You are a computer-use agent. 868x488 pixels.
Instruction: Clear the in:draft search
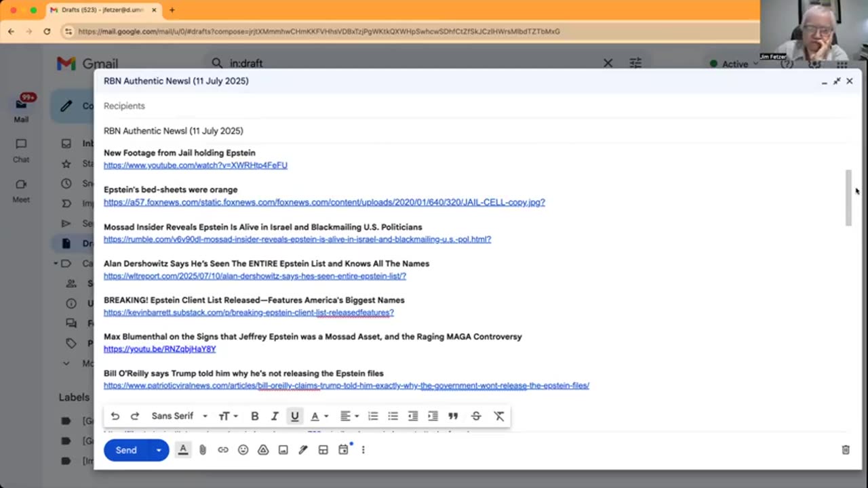click(x=608, y=63)
